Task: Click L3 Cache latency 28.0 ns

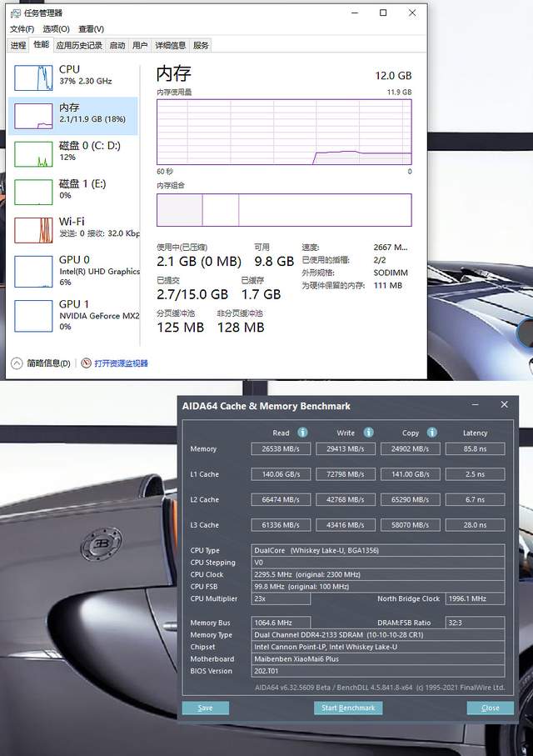Action: tap(476, 525)
